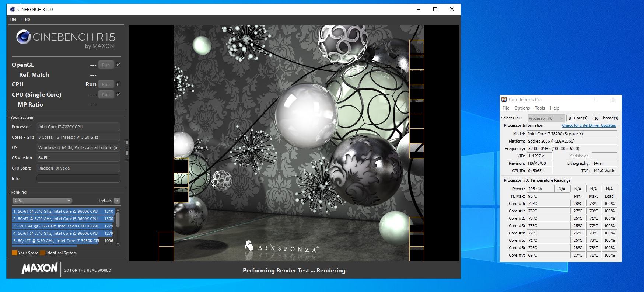Click the Info input field
Viewport: 644px width, 292px height.
point(78,178)
